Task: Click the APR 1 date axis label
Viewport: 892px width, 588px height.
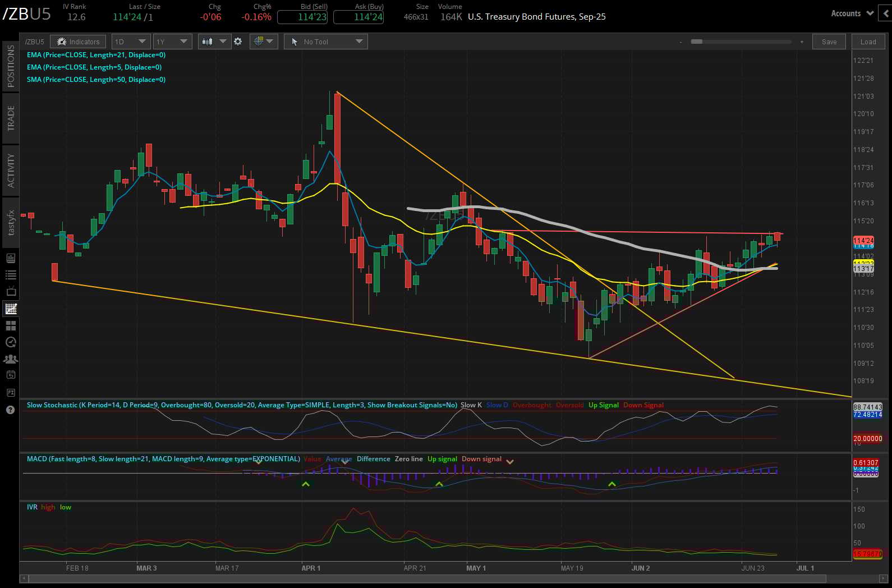Action: pos(311,568)
